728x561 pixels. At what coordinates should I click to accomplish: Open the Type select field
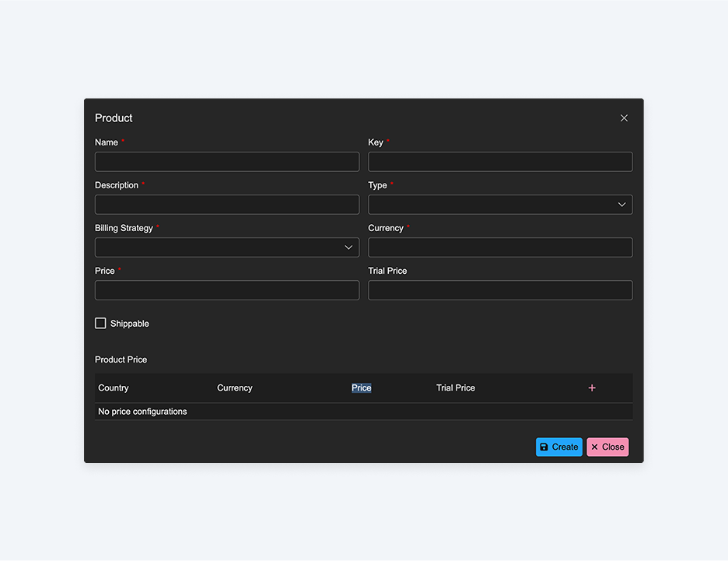500,205
